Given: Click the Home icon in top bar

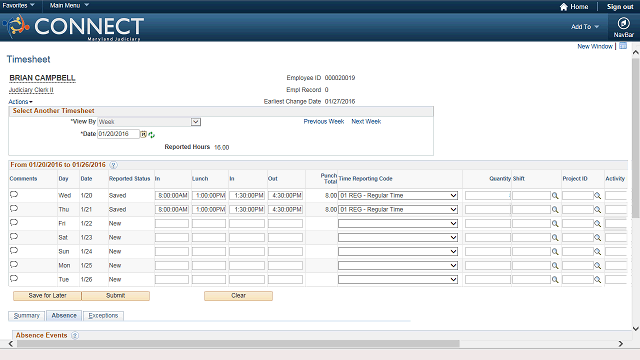Looking at the screenshot, I should coord(564,7).
